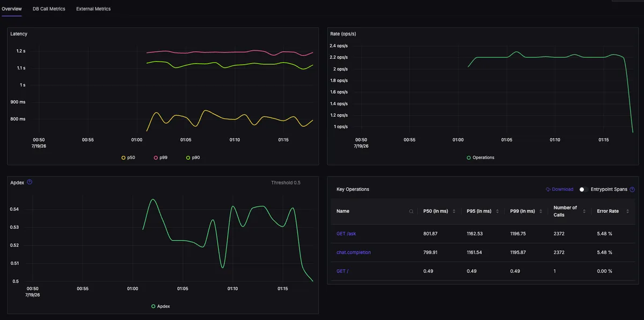The image size is (644, 320).
Task: Click 5.48 % error rate for GET /ask
Action: [x=605, y=234]
